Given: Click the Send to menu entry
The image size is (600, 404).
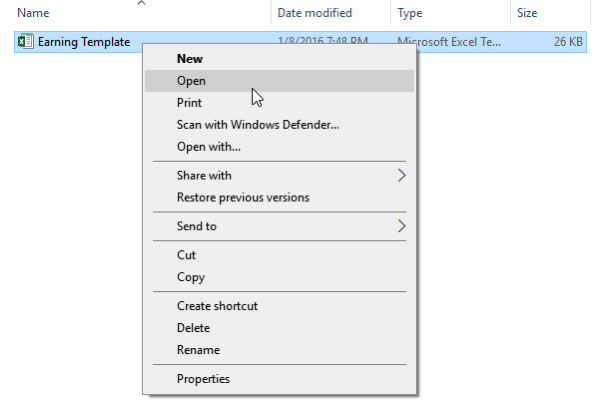Looking at the screenshot, I should (197, 226).
